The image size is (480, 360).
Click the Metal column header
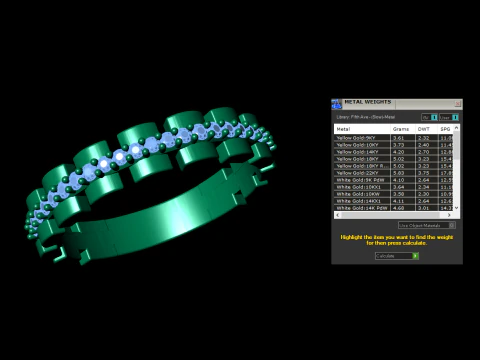tap(362, 129)
